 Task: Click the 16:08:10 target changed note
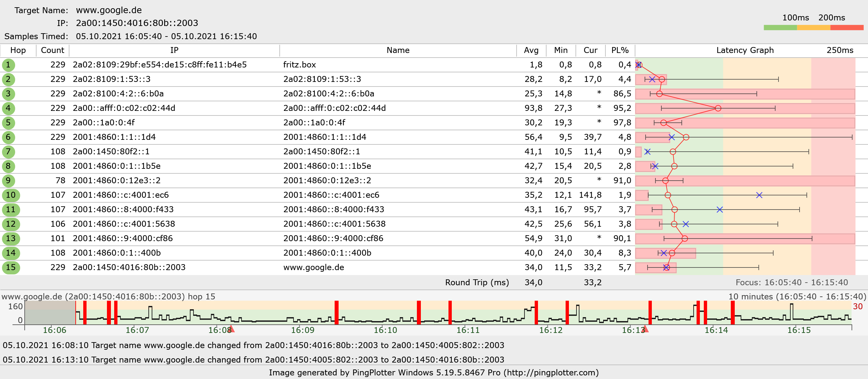253,345
